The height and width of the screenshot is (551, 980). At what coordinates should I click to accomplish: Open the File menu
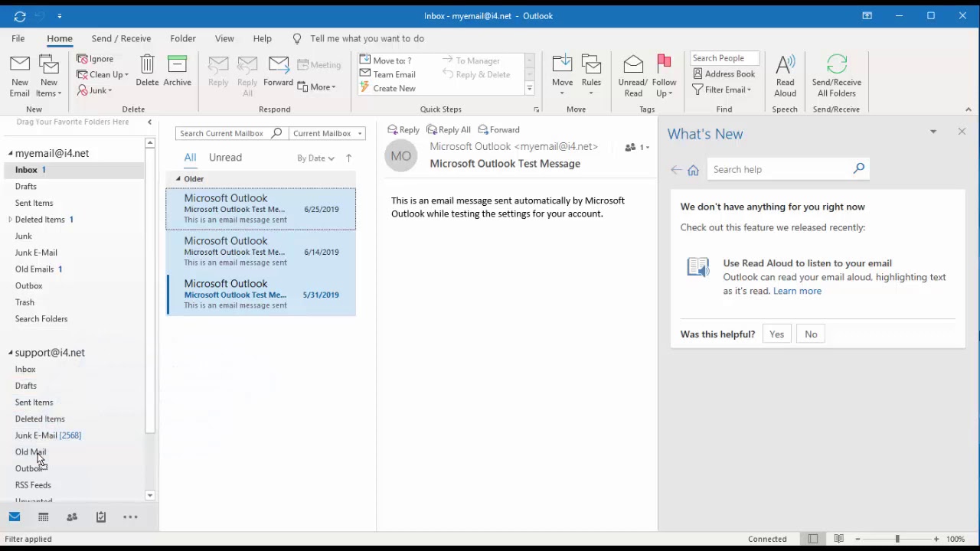pos(18,38)
